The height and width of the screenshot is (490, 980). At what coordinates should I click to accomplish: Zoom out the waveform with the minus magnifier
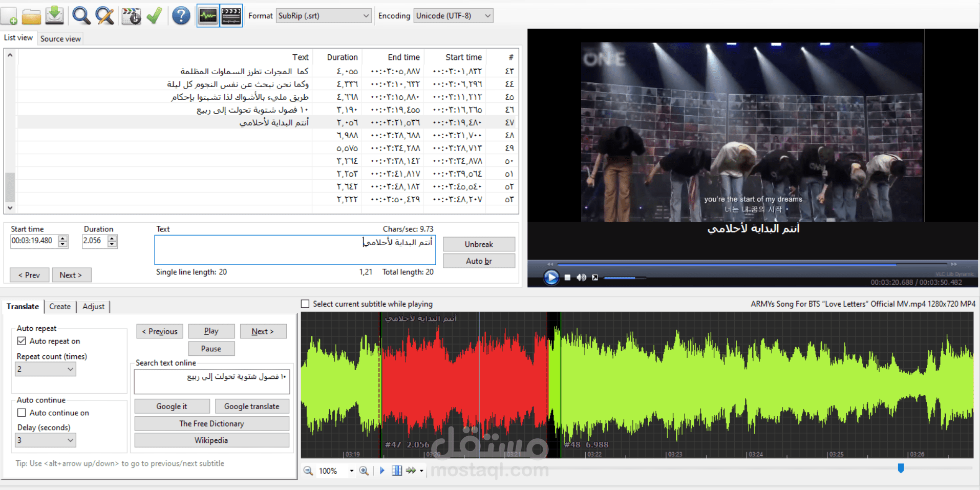[x=308, y=471]
